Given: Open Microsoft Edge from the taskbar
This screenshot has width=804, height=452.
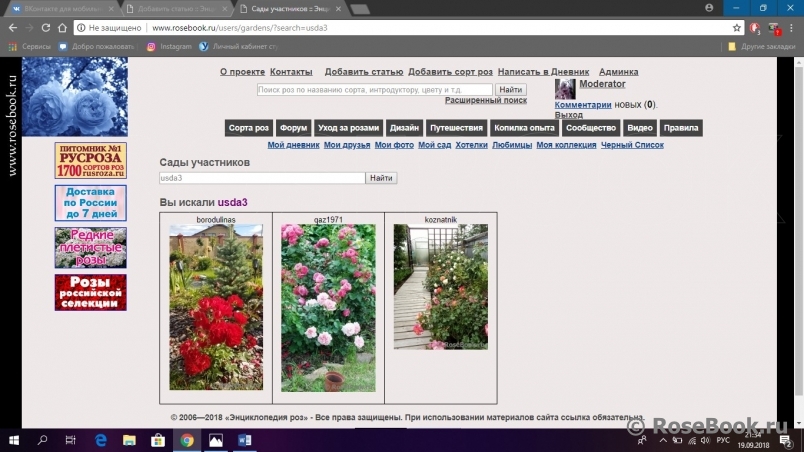Looking at the screenshot, I should 101,440.
